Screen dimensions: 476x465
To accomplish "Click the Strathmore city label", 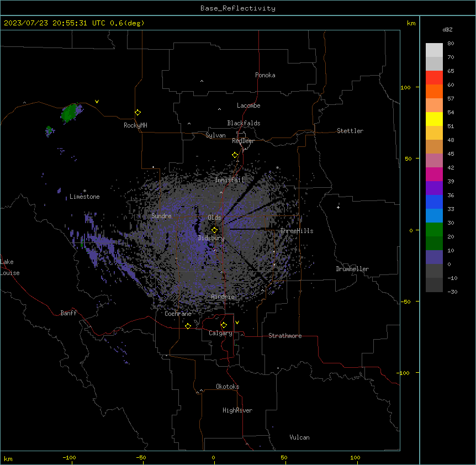I will [285, 336].
